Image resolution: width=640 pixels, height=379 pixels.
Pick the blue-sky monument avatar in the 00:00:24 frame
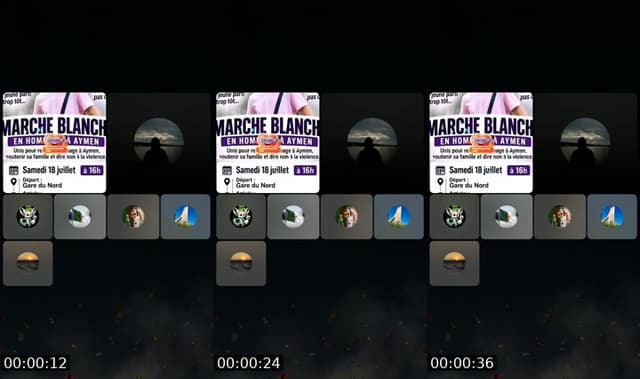click(x=399, y=217)
